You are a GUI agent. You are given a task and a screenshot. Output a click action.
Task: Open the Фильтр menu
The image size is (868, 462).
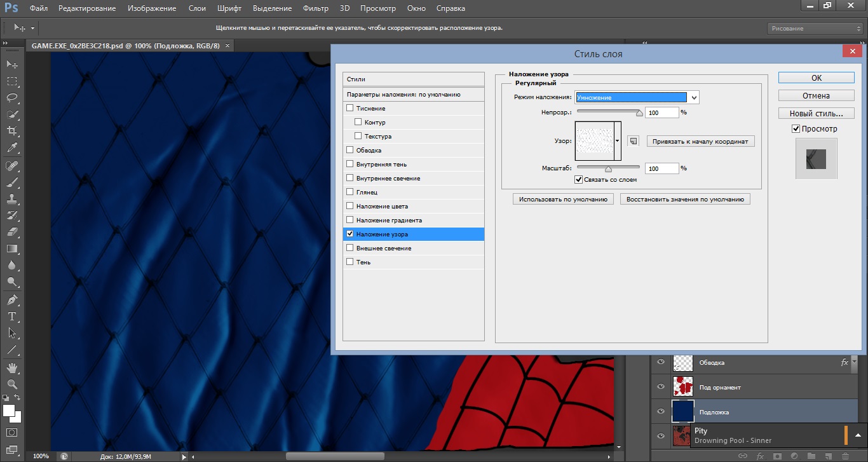[x=316, y=8]
